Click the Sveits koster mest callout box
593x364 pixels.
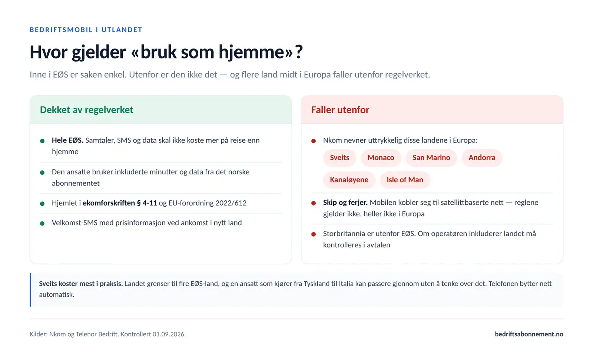coord(296,290)
